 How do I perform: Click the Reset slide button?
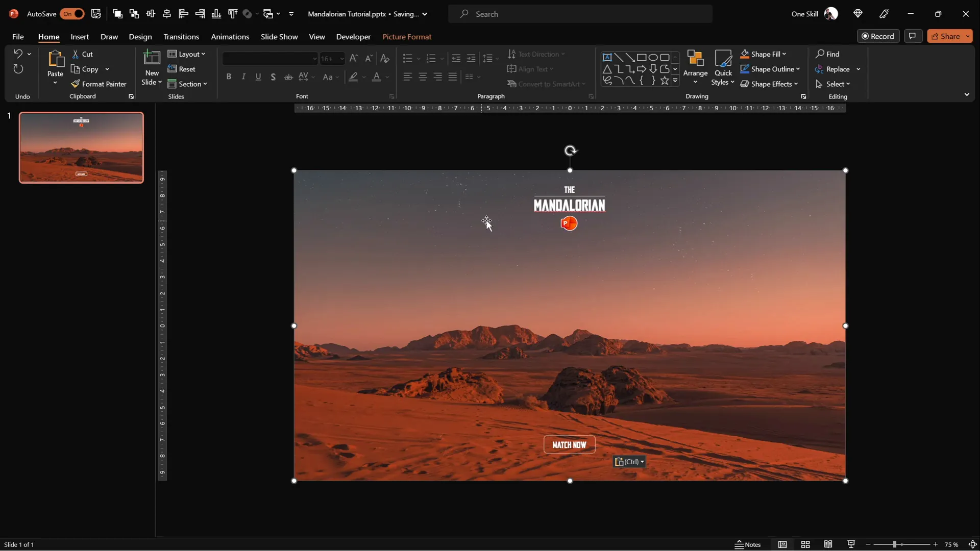(x=182, y=69)
